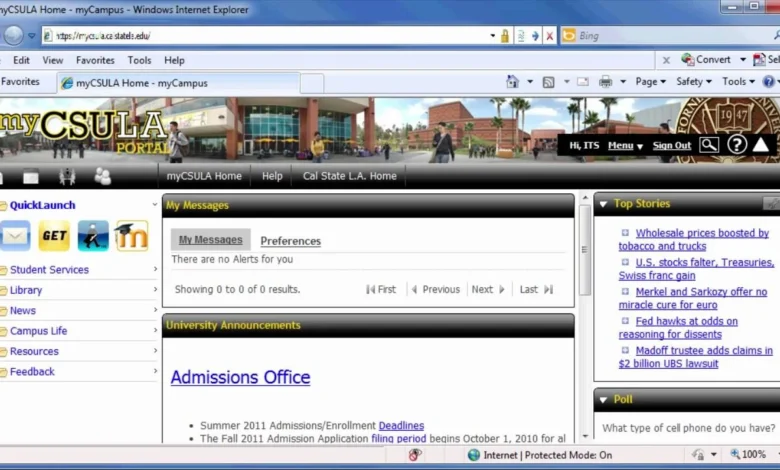Click the security lock icon in address bar
The height and width of the screenshot is (470, 780).
(x=504, y=36)
